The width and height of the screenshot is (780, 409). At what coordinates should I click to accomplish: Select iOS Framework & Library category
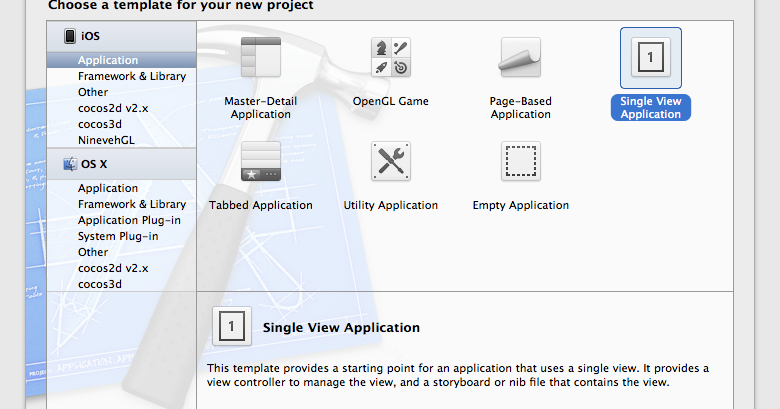[x=132, y=76]
